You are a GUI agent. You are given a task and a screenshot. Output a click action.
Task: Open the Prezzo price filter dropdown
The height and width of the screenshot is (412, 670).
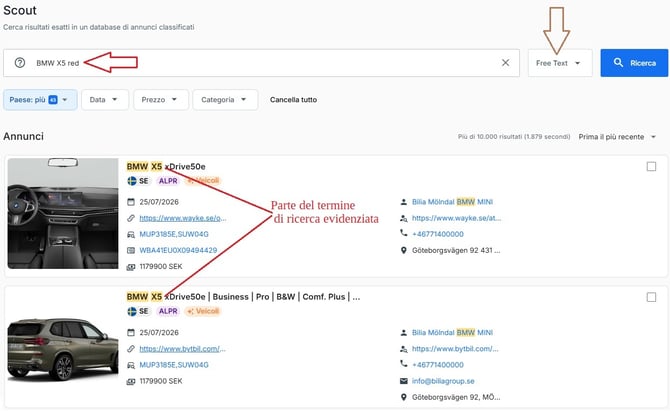[x=161, y=100]
